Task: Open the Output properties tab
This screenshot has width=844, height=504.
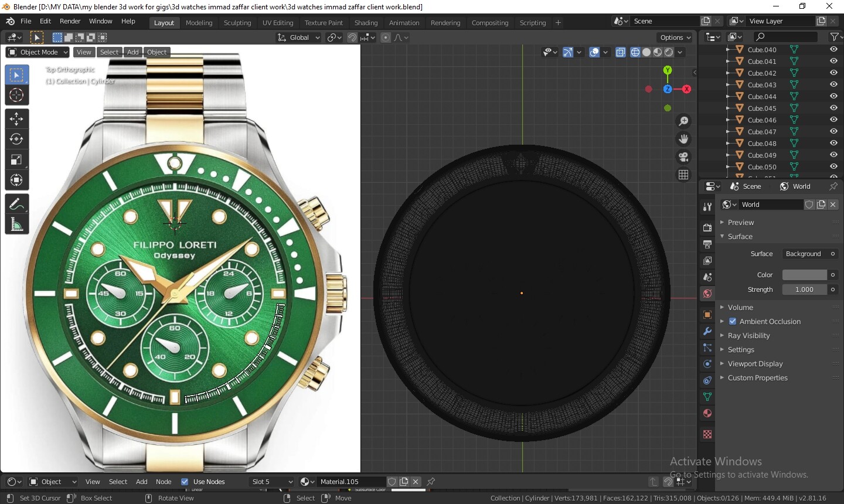Action: [x=707, y=244]
